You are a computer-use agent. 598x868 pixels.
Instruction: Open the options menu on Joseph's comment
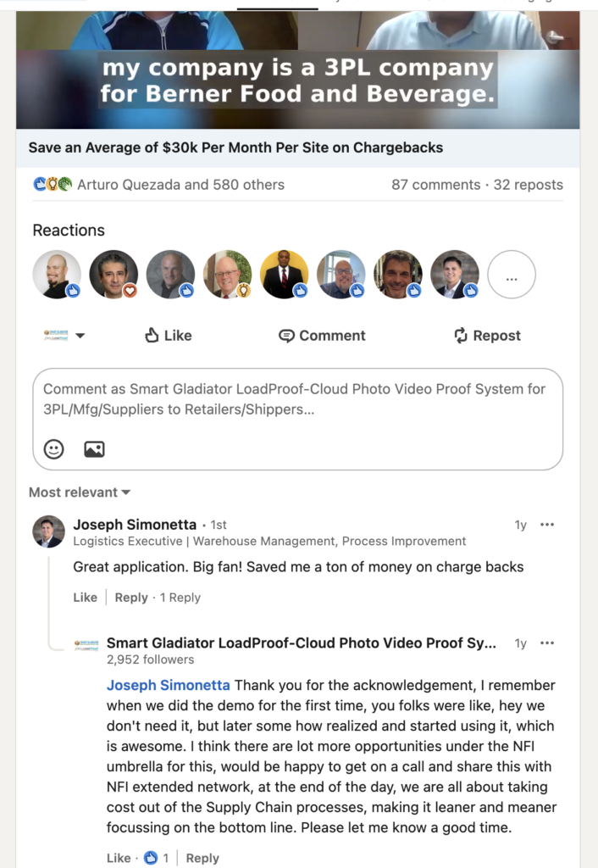pos(548,524)
